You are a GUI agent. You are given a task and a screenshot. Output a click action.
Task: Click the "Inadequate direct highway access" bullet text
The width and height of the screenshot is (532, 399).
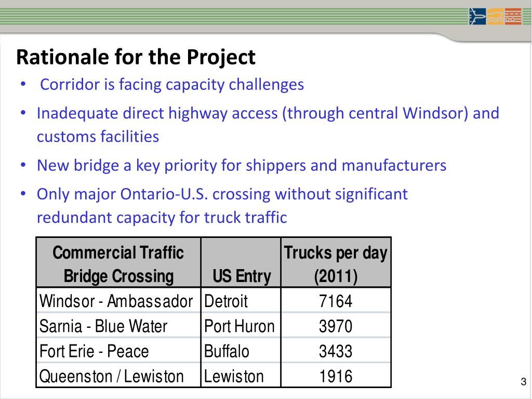point(268,125)
